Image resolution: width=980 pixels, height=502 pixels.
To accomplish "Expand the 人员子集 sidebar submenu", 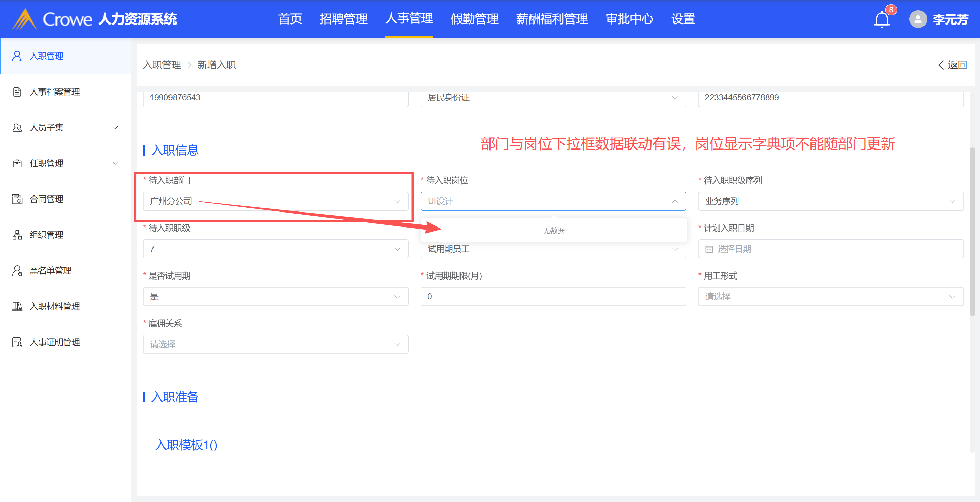I will 115,127.
